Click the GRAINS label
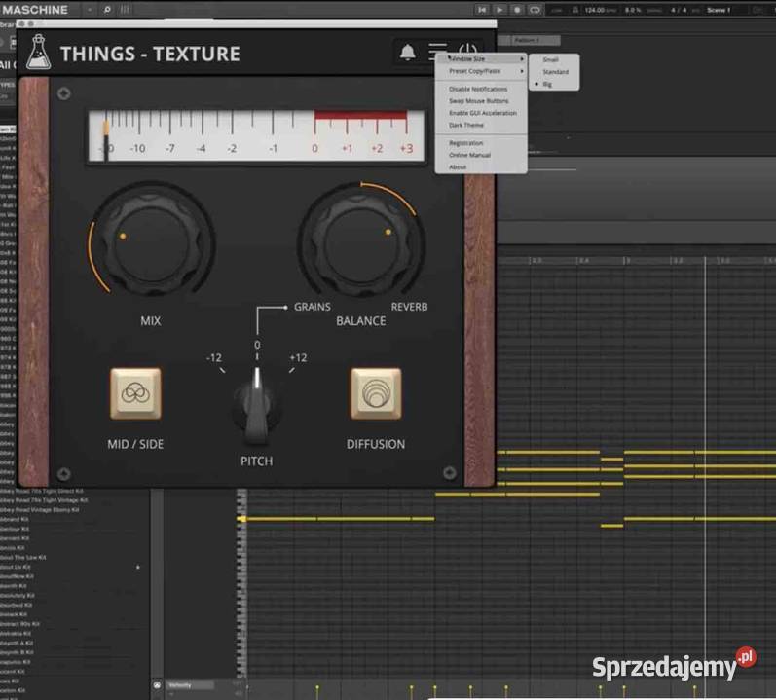The width and height of the screenshot is (776, 700). (x=313, y=307)
